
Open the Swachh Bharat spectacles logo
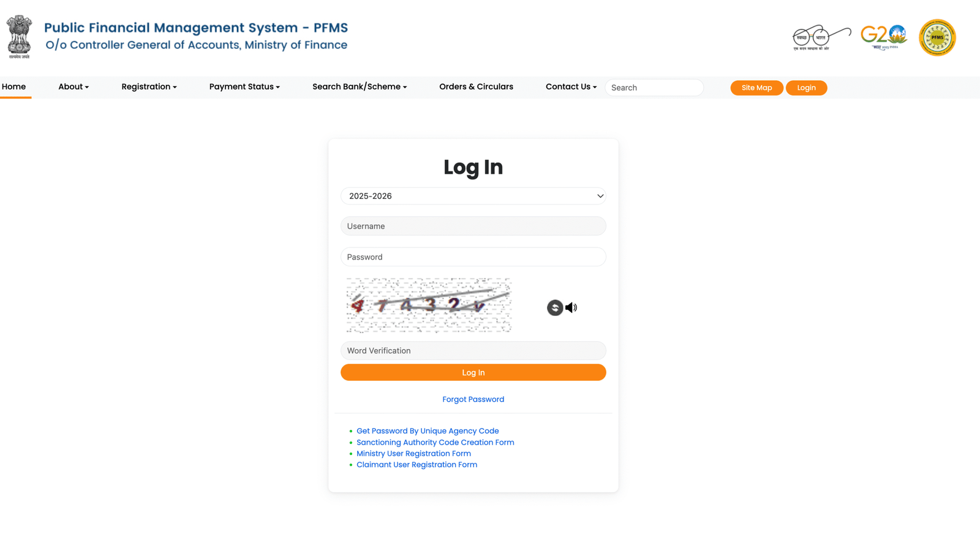(821, 38)
